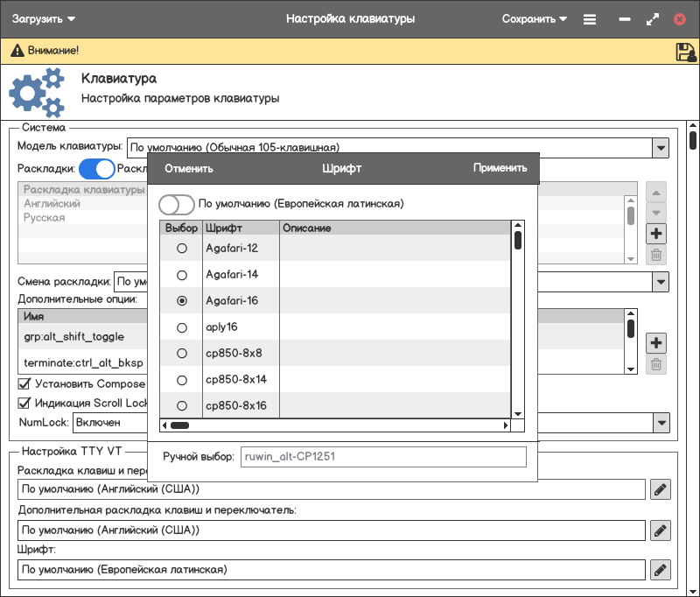
Task: Edit the additional key layout with pencil
Action: pyautogui.click(x=661, y=530)
